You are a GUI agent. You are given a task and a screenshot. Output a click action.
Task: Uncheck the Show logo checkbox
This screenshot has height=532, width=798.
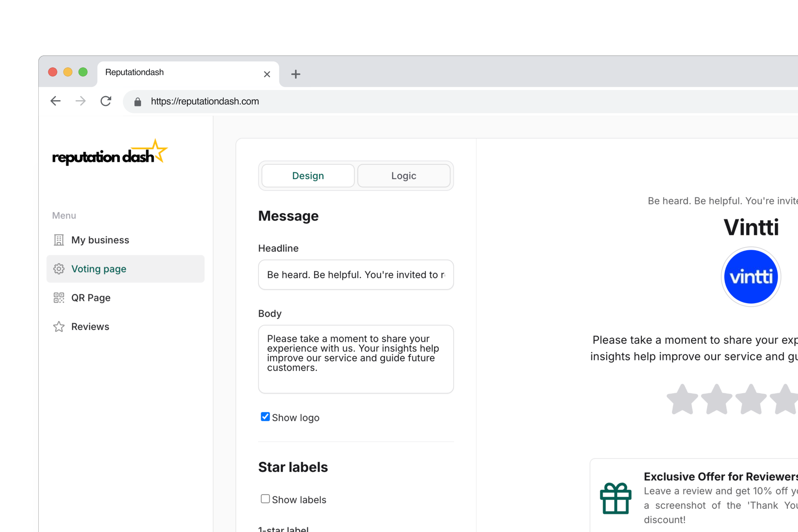coord(265,417)
